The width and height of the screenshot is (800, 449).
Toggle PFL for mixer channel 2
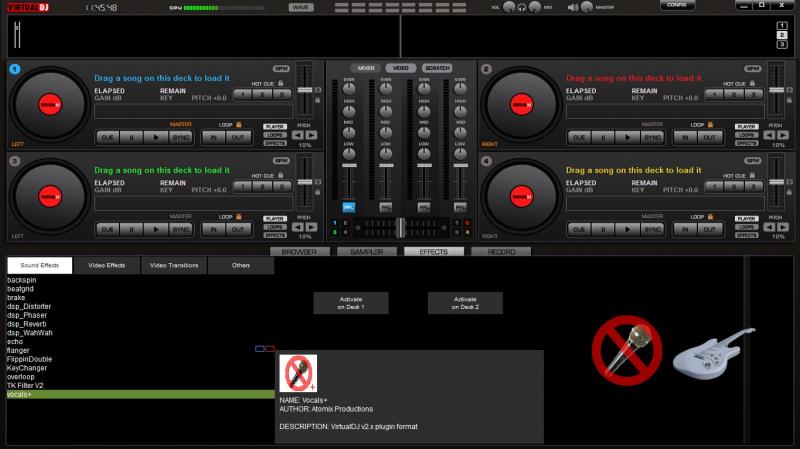pyautogui.click(x=386, y=207)
